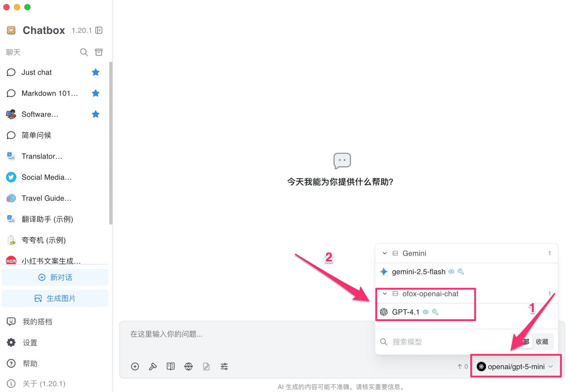This screenshot has width=568, height=392.
Task: Unstar the Just chat conversation
Action: pos(95,72)
